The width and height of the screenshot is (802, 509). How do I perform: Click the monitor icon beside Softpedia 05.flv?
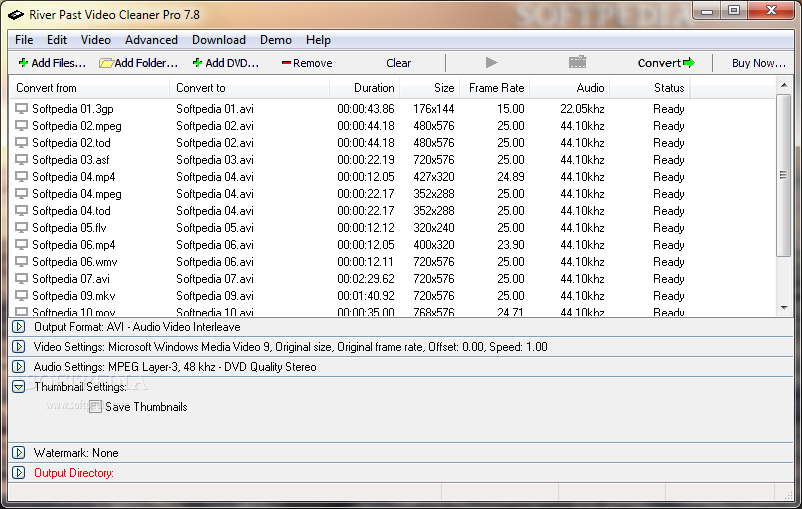coord(21,228)
